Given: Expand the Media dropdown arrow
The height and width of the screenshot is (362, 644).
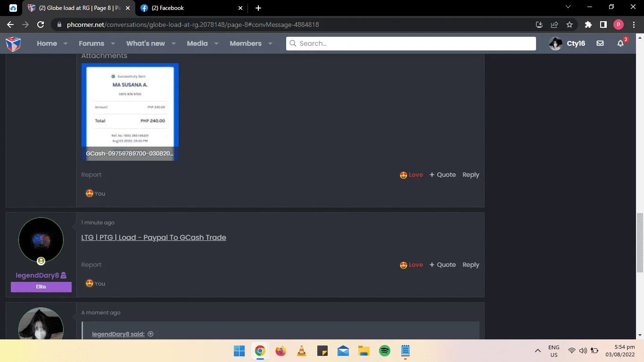Looking at the screenshot, I should pyautogui.click(x=216, y=43).
